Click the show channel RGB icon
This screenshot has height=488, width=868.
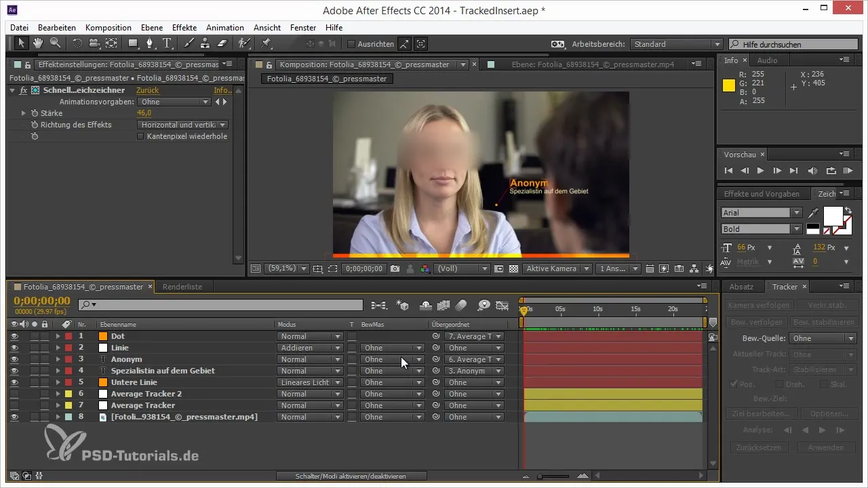425,268
